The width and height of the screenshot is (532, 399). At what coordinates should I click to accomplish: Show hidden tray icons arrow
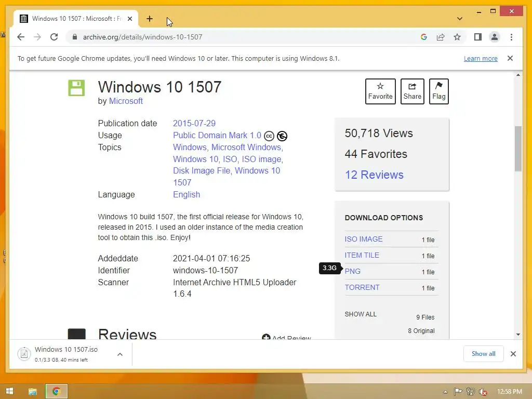tap(445, 392)
